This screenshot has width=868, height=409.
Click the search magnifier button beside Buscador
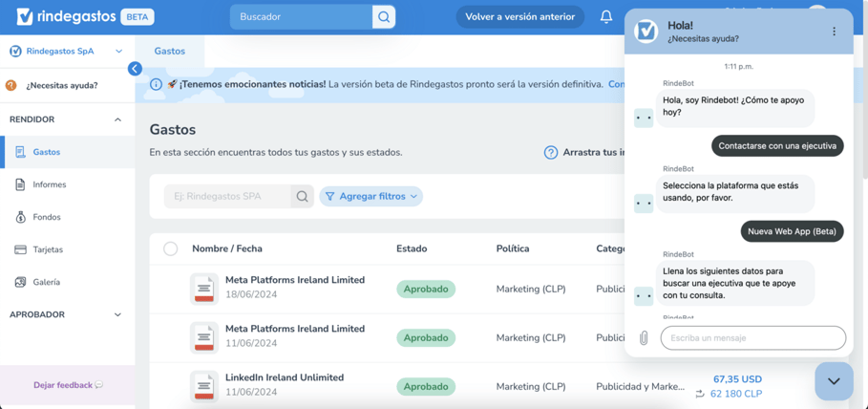coord(384,16)
